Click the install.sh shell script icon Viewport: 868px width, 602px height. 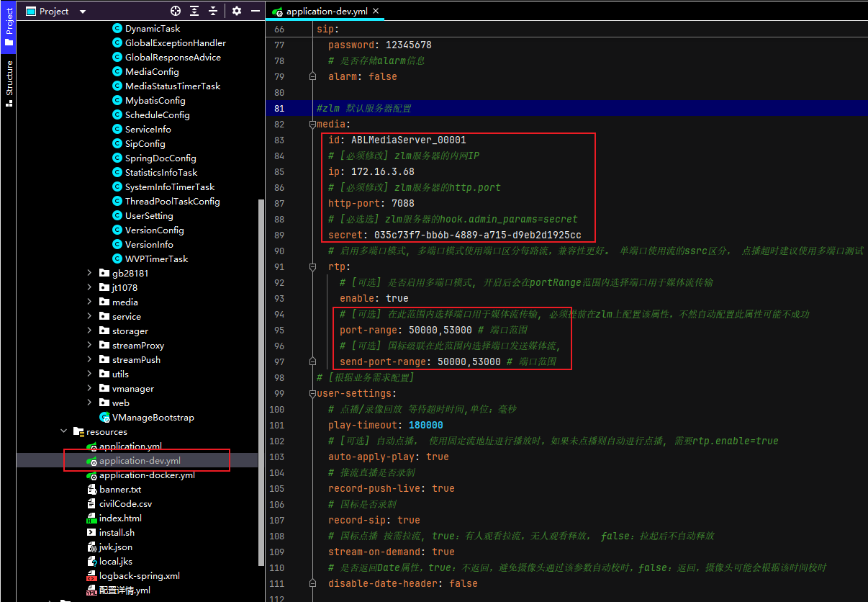91,532
